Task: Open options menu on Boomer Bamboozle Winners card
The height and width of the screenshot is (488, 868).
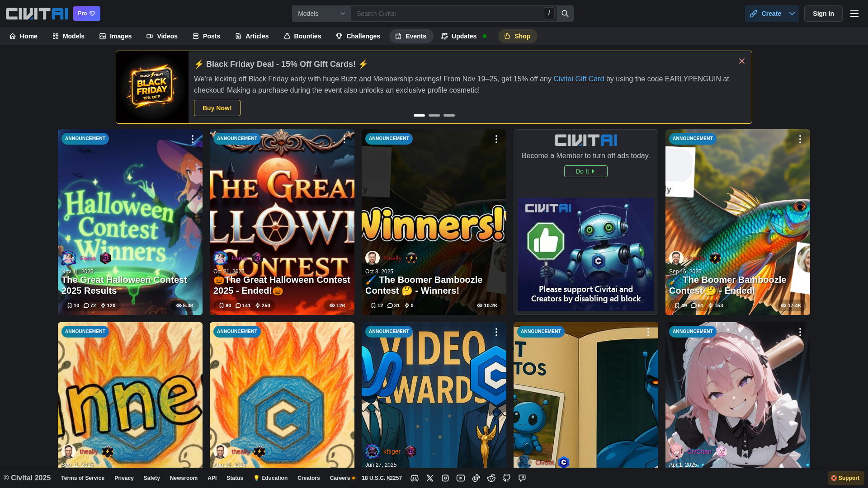Action: point(496,139)
